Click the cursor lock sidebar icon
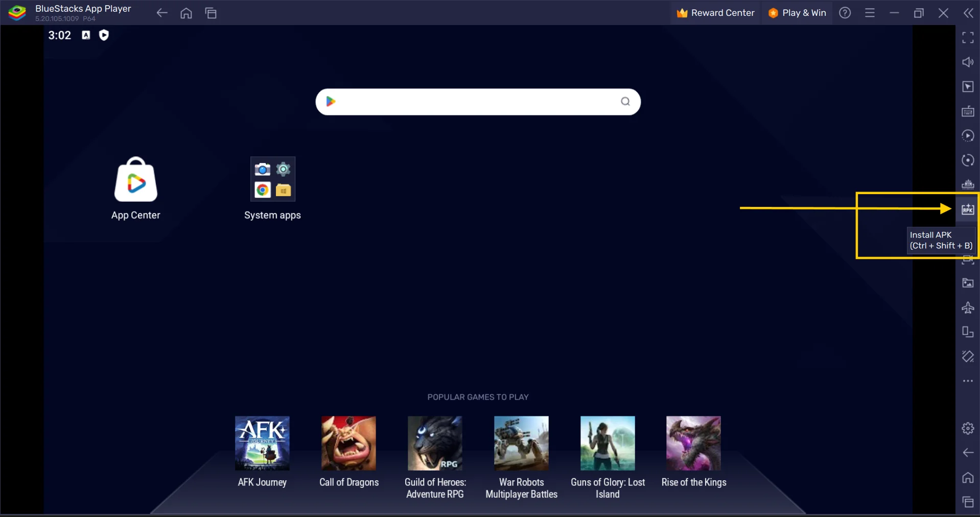This screenshot has height=517, width=980. 968,86
